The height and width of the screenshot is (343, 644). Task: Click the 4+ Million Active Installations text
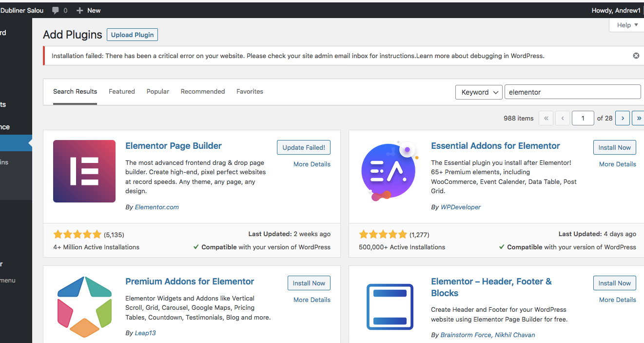97,247
